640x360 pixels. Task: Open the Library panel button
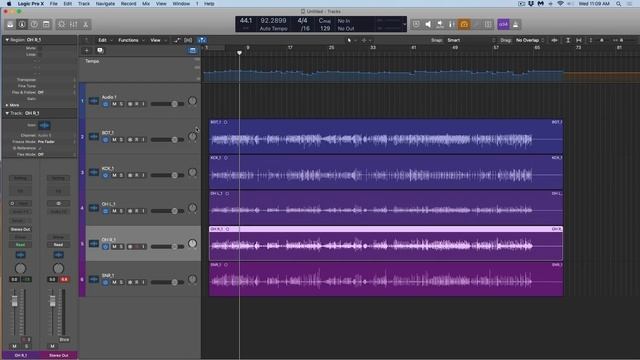(10, 24)
